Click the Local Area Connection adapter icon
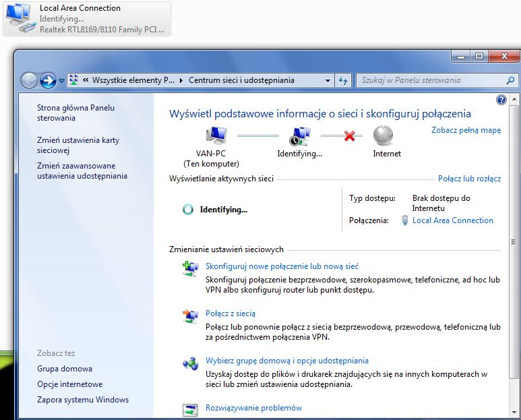Viewport: 521px width, 420px height. pos(21,18)
